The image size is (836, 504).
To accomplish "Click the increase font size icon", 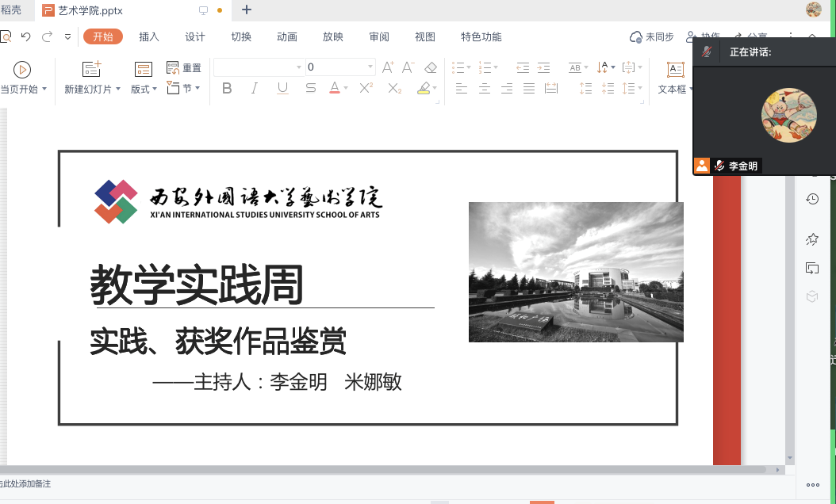I will 388,67.
